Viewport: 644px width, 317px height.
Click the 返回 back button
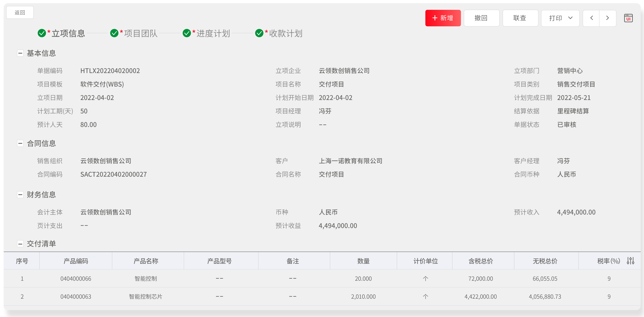click(20, 13)
